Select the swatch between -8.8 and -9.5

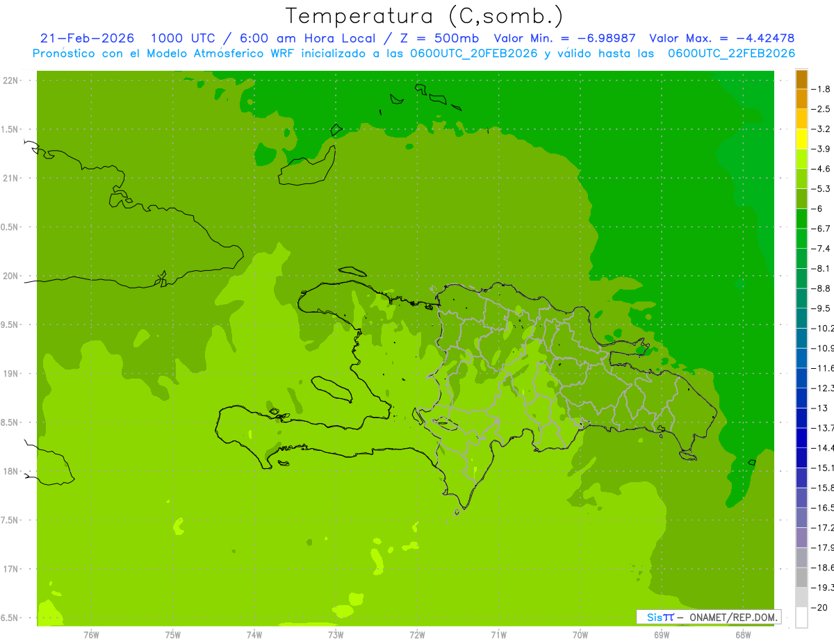pyautogui.click(x=801, y=299)
